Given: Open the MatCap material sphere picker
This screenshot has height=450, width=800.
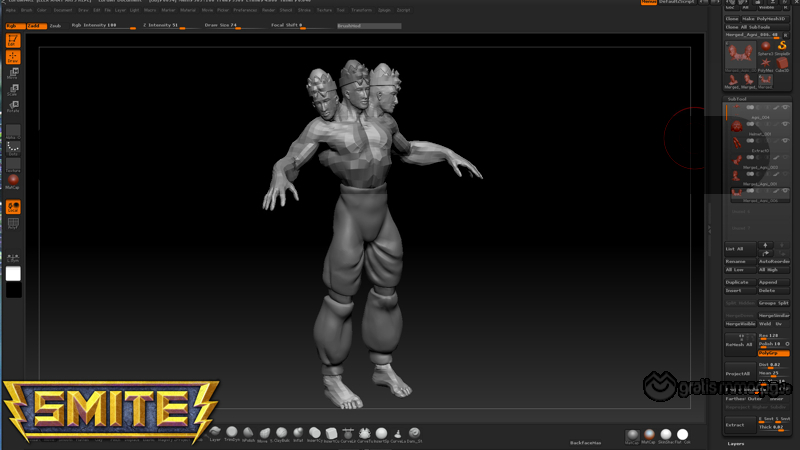Looking at the screenshot, I should tap(13, 180).
